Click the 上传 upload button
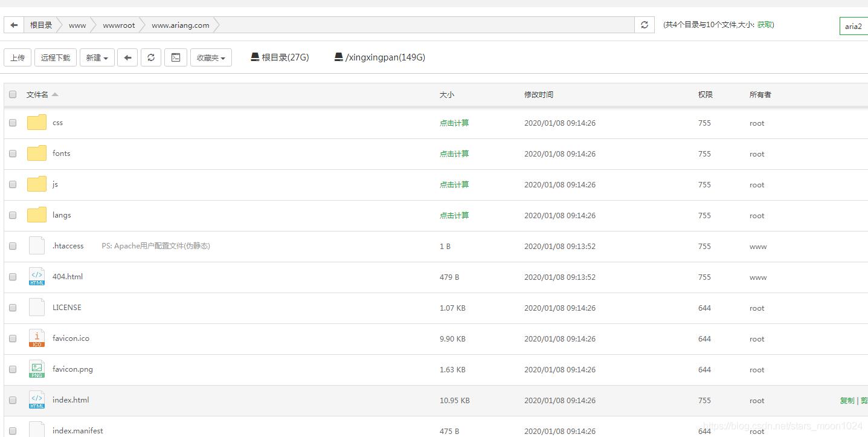 [x=18, y=57]
